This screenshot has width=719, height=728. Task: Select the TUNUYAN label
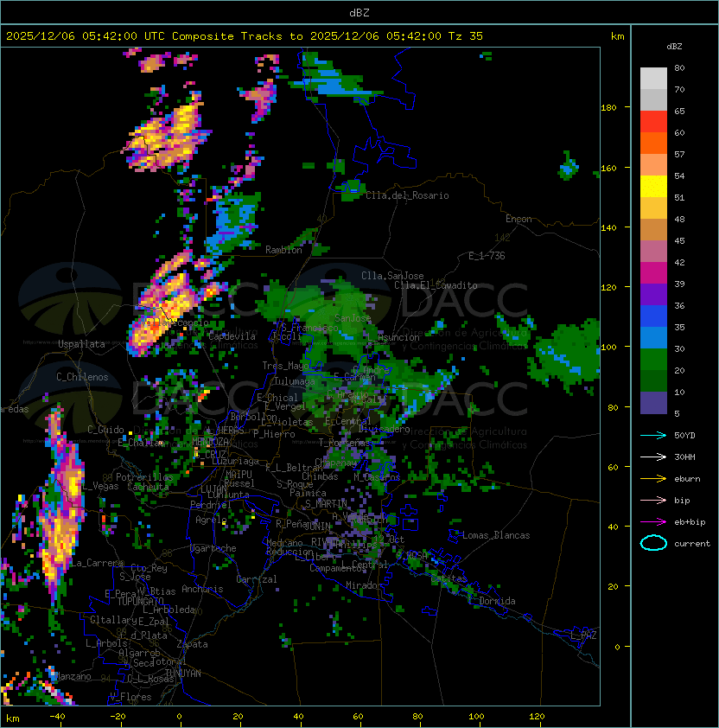(183, 673)
